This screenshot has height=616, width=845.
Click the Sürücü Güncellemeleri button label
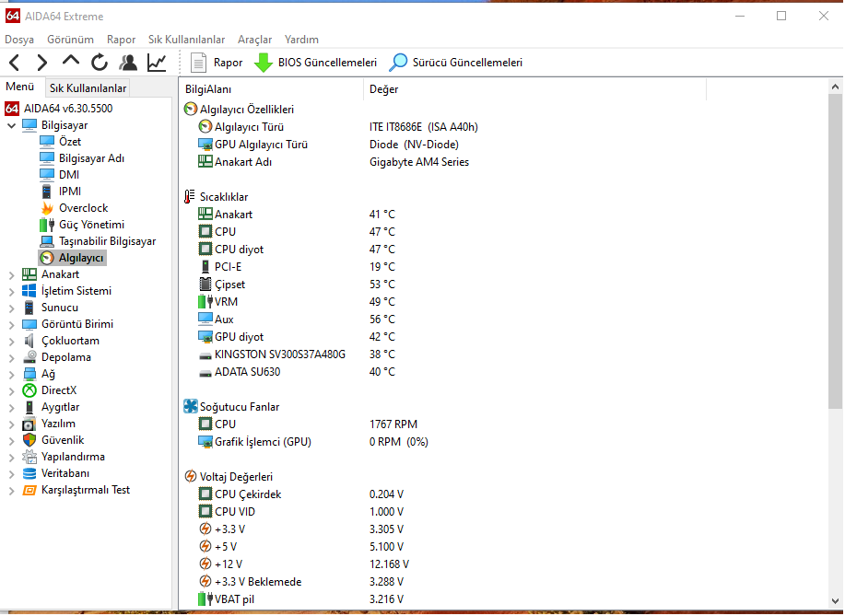(x=467, y=63)
